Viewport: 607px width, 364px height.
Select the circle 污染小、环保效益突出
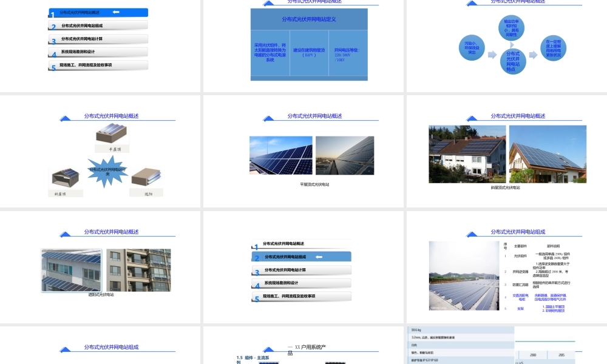472,47
